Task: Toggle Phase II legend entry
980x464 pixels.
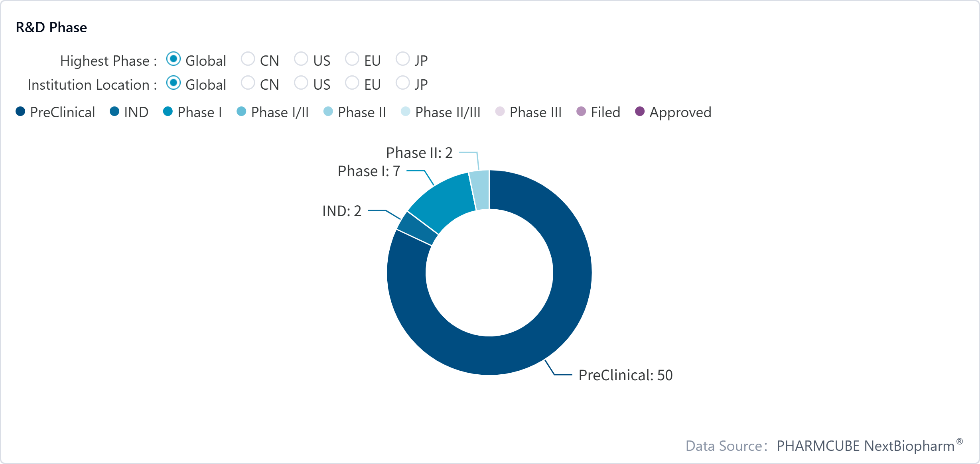Action: click(x=328, y=112)
